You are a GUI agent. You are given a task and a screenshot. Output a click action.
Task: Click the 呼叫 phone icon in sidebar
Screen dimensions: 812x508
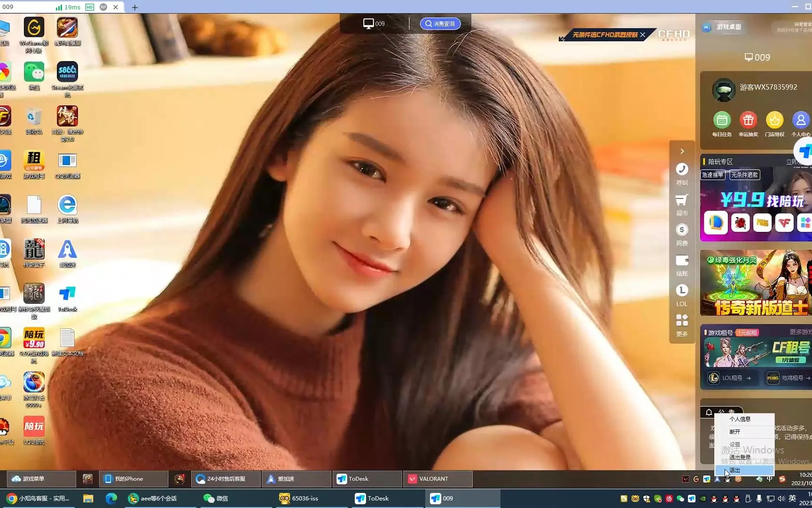[682, 170]
